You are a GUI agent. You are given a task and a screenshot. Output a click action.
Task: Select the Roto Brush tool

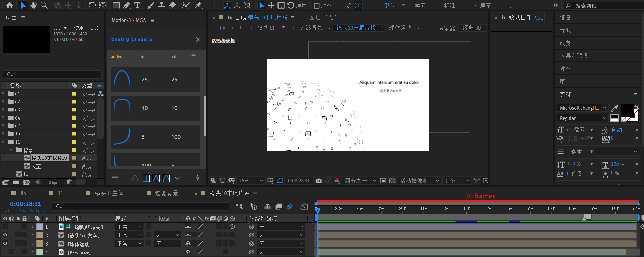click(185, 5)
